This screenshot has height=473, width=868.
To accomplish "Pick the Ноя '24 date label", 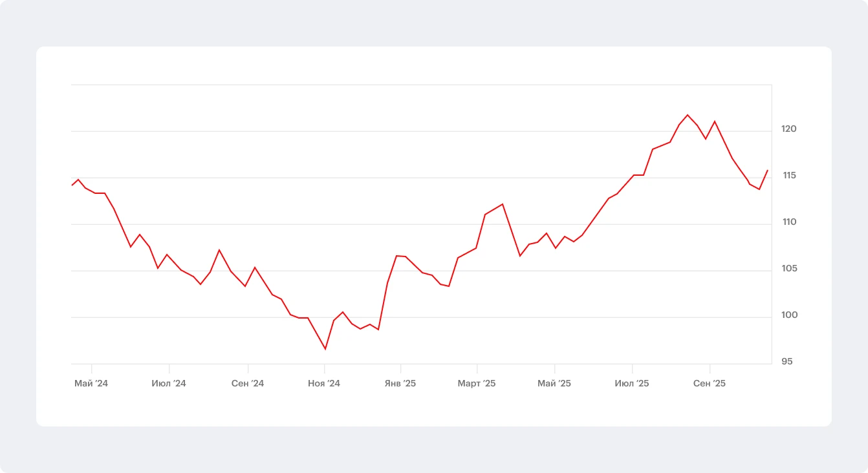I will click(324, 383).
